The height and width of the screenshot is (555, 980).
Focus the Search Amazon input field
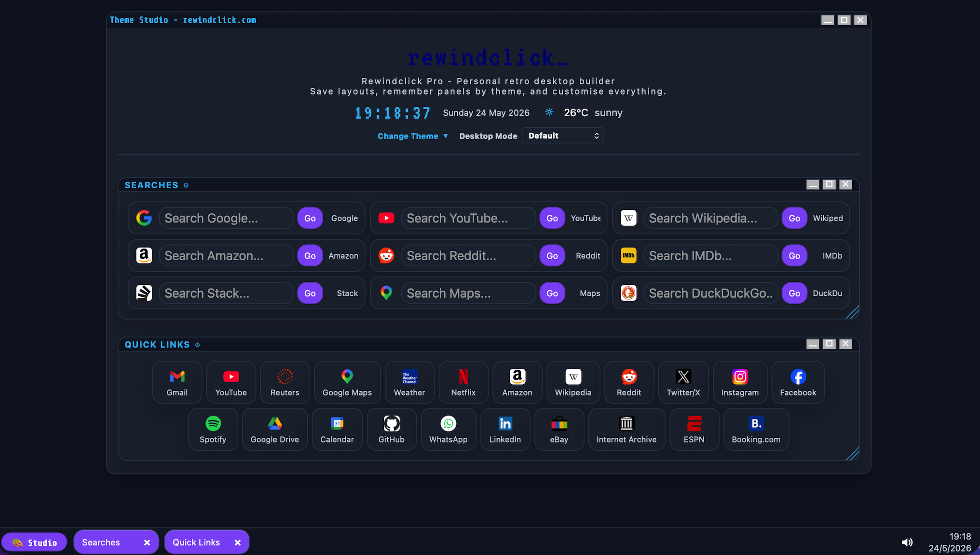point(226,256)
